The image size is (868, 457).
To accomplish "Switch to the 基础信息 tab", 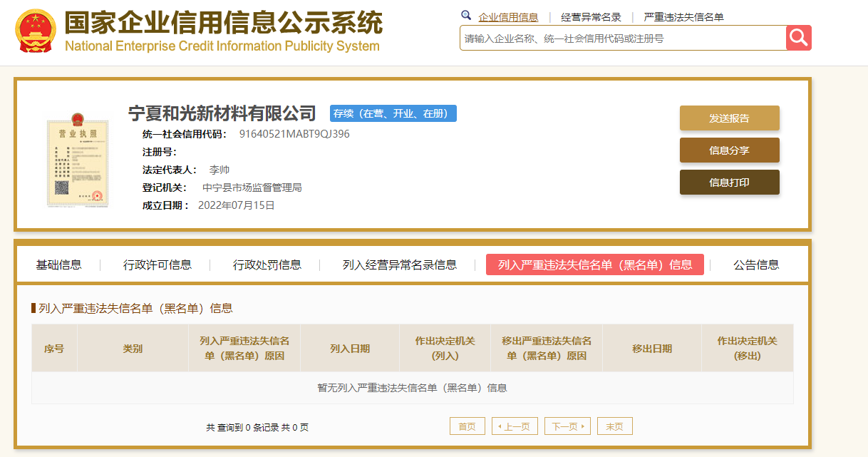I will [x=59, y=265].
